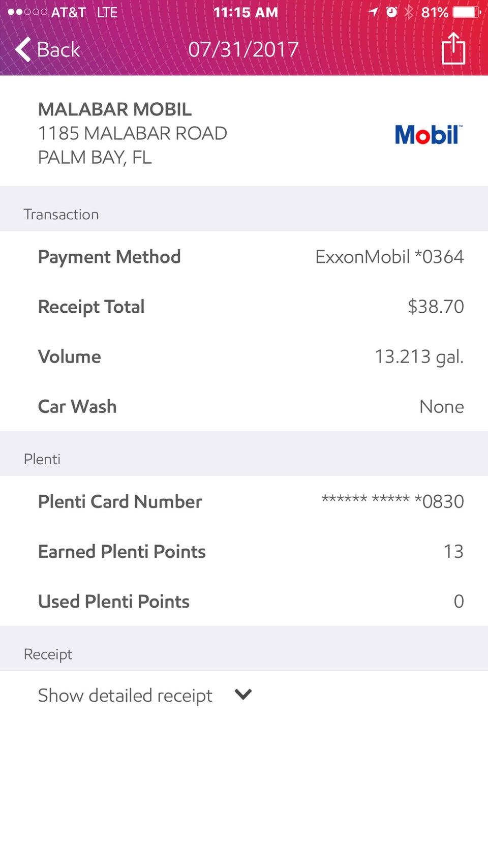Tap the Used Plenti Points row
Screen dimensions: 488x868
pyautogui.click(x=244, y=601)
